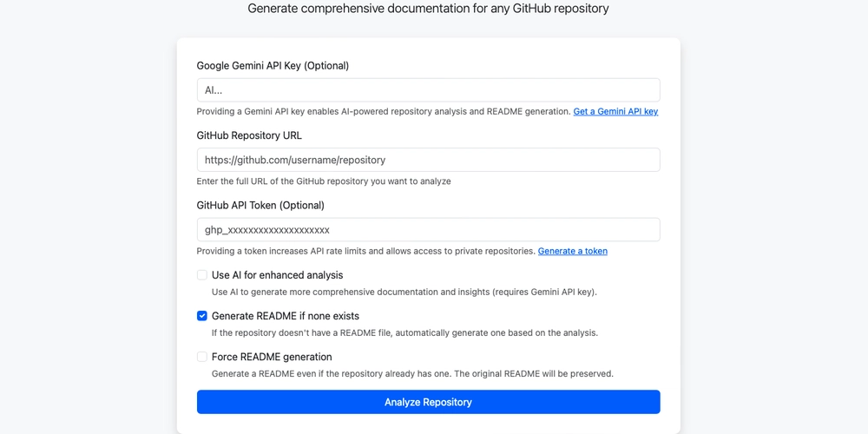The height and width of the screenshot is (434, 868).
Task: Click the 'Use AI to generate more comprehensive' description
Action: click(404, 292)
